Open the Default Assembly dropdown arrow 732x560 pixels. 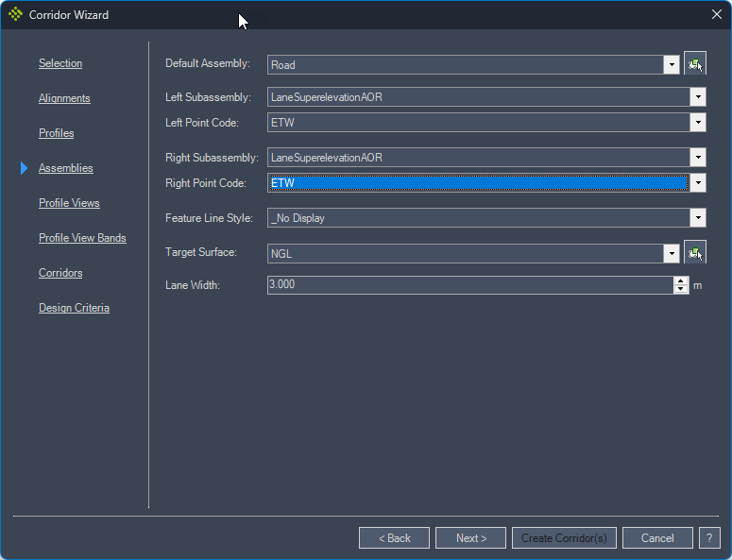pyautogui.click(x=672, y=64)
